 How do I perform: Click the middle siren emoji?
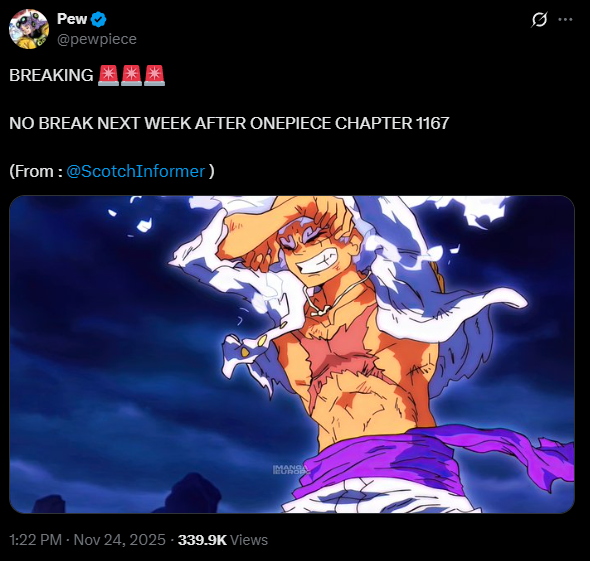pos(131,75)
